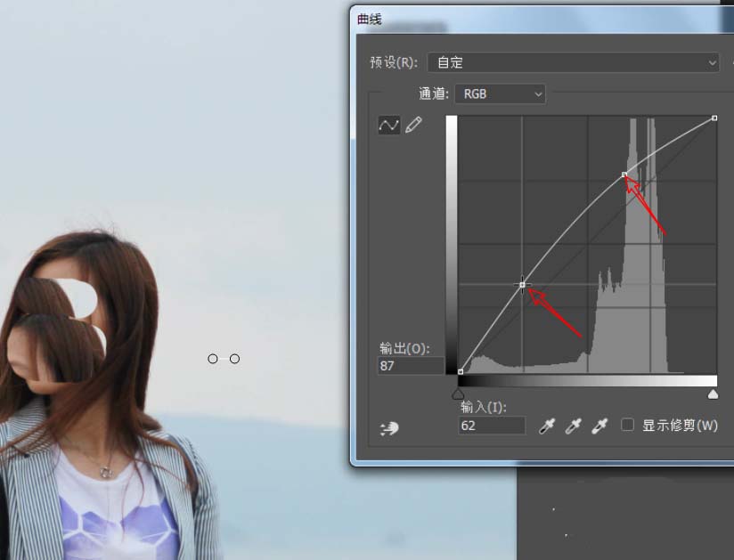Activate the on-image adjustment hand tool

(389, 428)
